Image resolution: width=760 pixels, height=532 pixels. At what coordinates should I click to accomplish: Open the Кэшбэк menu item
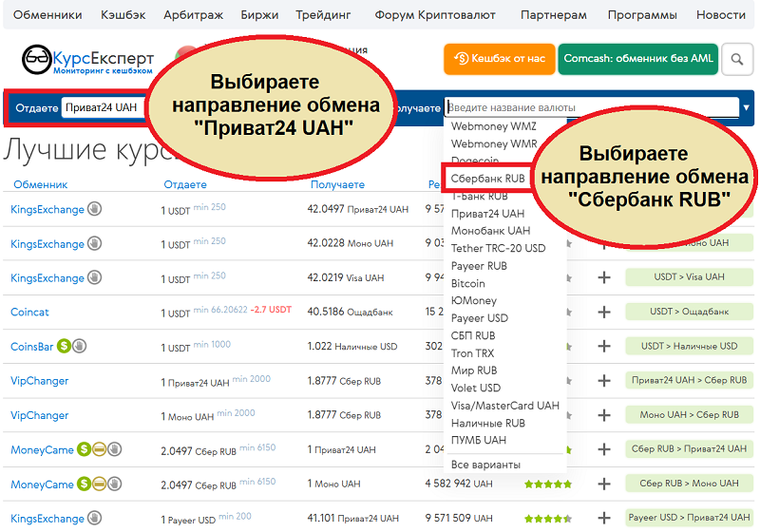123,15
